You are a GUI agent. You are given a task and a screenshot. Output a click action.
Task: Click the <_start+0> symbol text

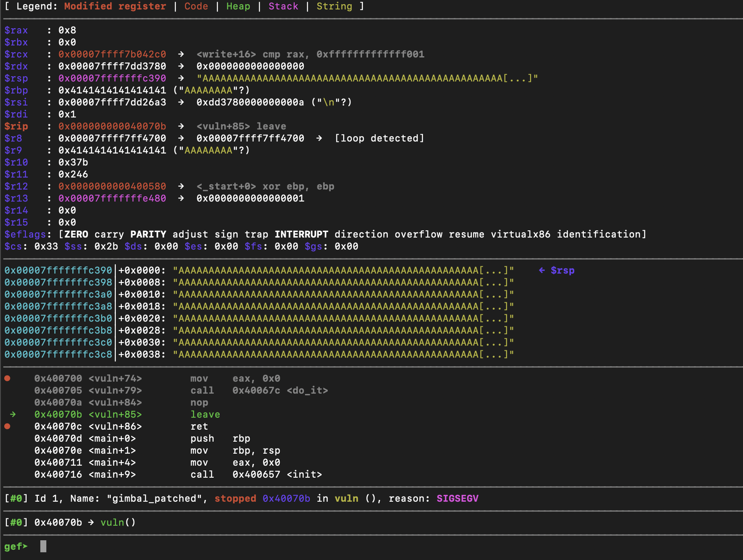[227, 187]
